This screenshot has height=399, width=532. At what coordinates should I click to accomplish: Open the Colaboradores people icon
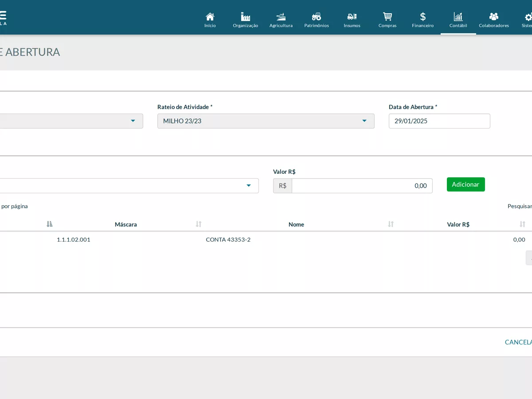(494, 17)
